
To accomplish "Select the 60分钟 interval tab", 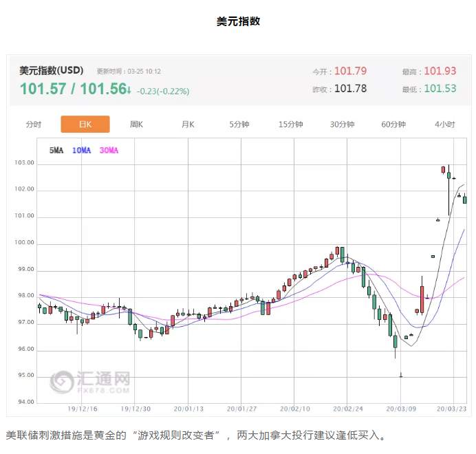I will [393, 125].
